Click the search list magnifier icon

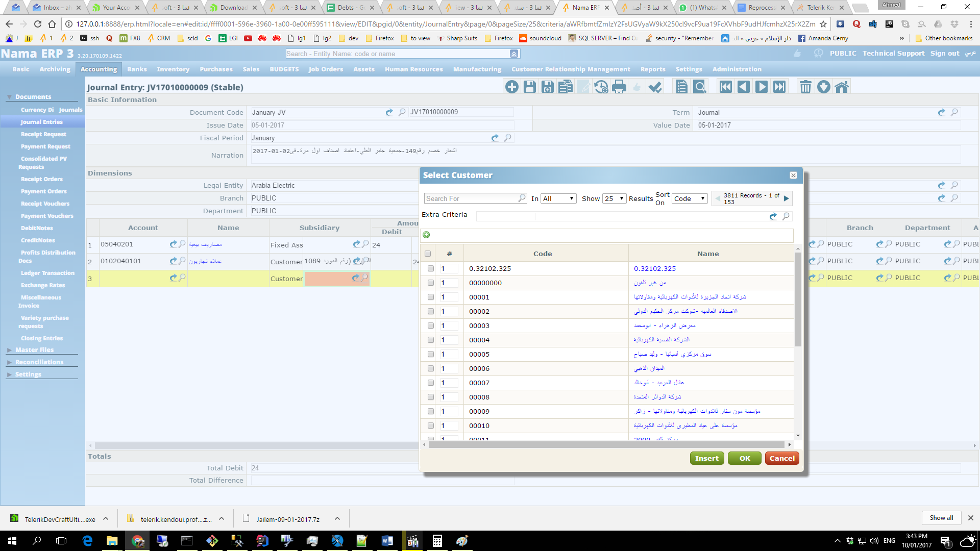point(700,87)
